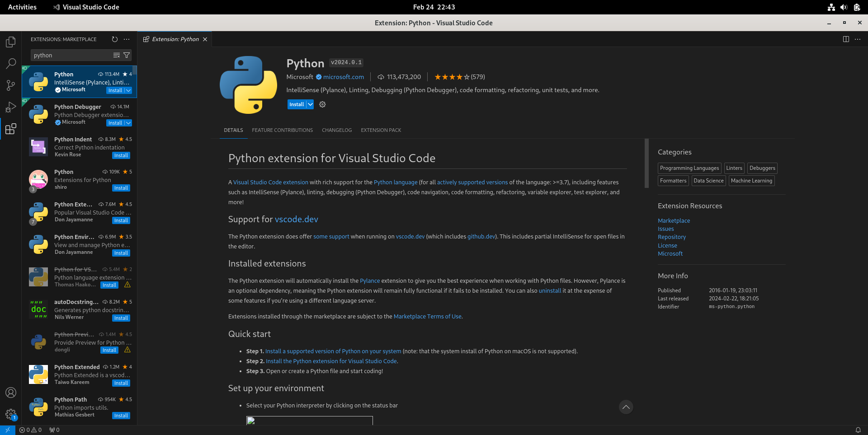Click the extension details scrollbar

[646, 163]
